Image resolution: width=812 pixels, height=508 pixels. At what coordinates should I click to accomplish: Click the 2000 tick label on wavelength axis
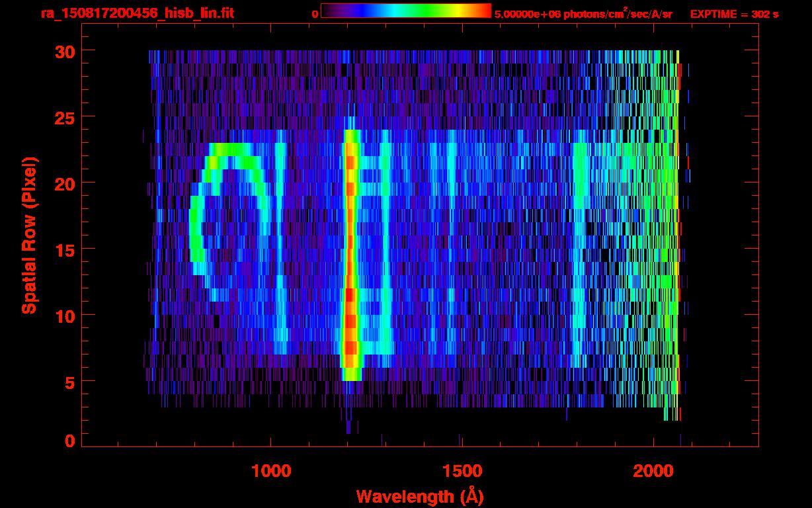653,471
